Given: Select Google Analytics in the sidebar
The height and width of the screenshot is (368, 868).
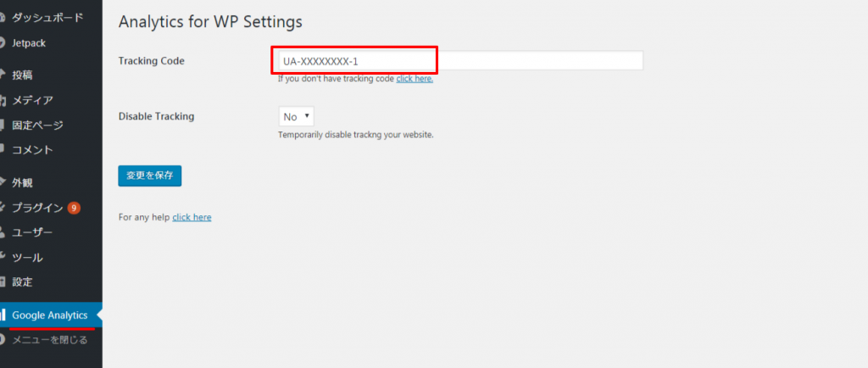Looking at the screenshot, I should pos(51,315).
